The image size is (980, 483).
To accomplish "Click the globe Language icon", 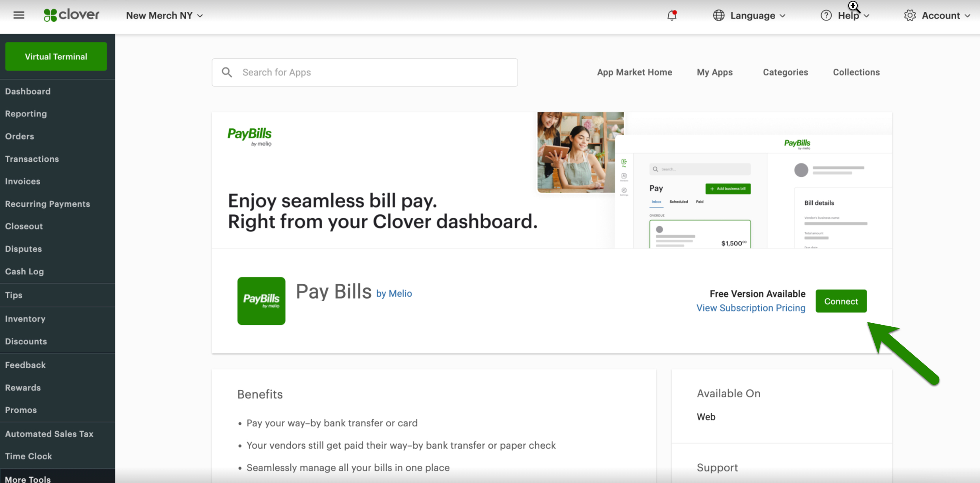I will tap(718, 15).
